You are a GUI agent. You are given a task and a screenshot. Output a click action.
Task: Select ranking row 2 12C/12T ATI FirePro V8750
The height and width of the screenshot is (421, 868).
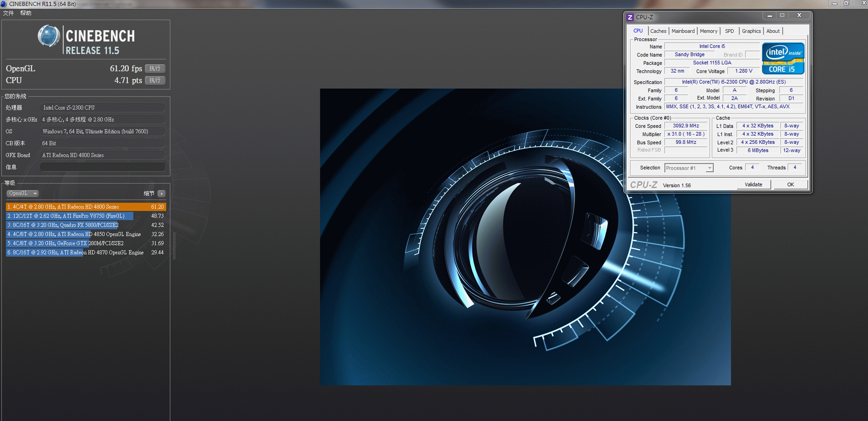click(86, 216)
